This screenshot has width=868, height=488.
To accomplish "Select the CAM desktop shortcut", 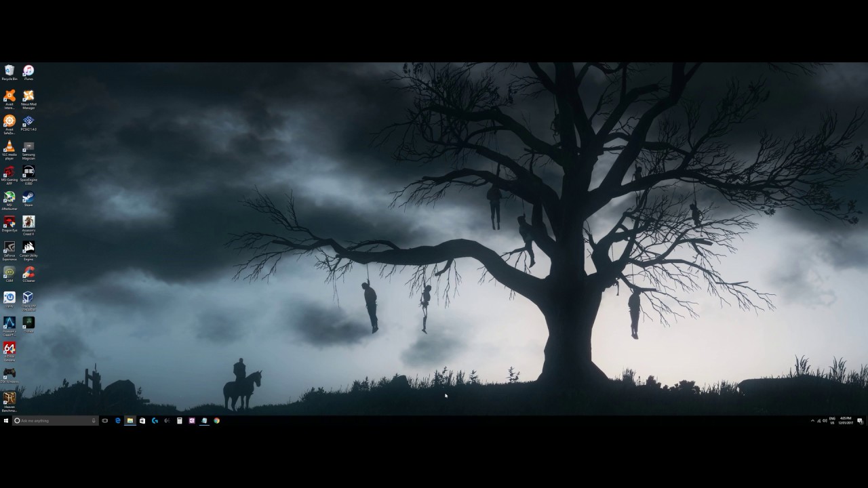I will point(9,274).
